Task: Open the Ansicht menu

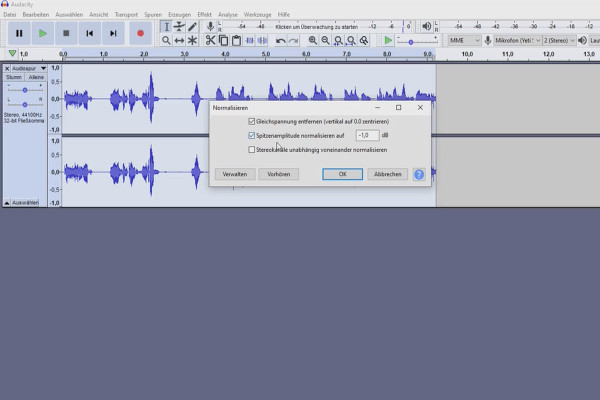Action: pos(99,15)
